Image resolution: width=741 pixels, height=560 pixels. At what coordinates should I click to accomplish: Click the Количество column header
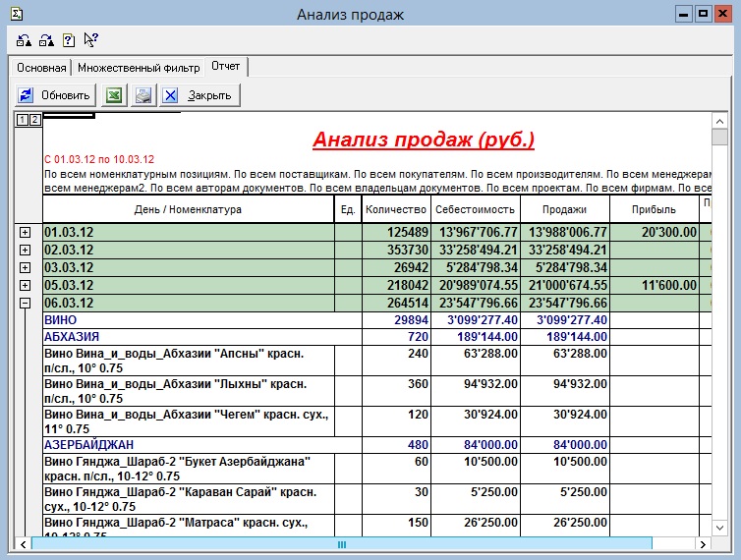click(x=396, y=209)
